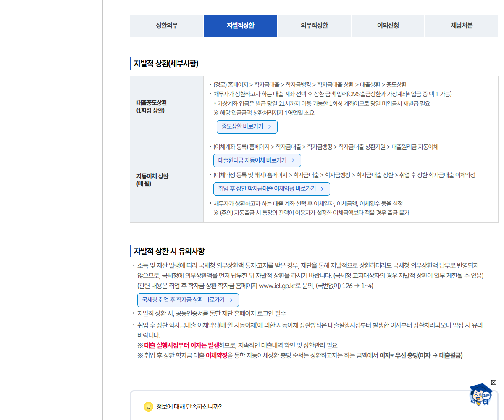Screen dimensions: 504x420
Task: Open 취업 후 상환 학자금대출 이체약정 바로가기
Action: click(271, 189)
